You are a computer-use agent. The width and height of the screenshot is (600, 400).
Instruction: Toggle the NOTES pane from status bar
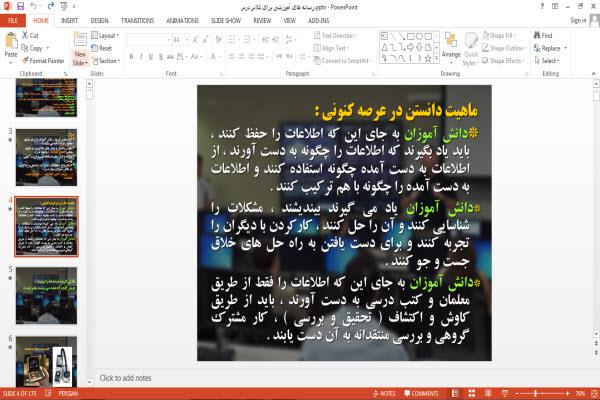click(x=384, y=393)
